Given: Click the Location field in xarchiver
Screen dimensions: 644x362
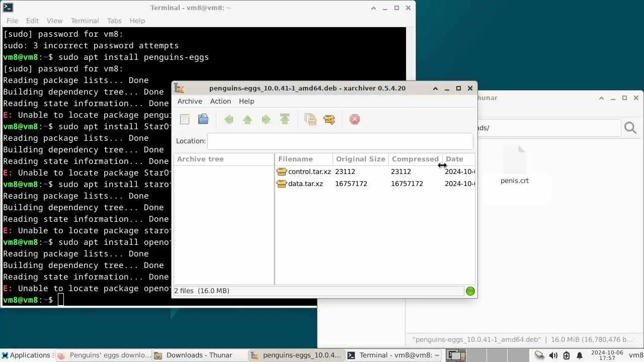Looking at the screenshot, I should click(340, 141).
